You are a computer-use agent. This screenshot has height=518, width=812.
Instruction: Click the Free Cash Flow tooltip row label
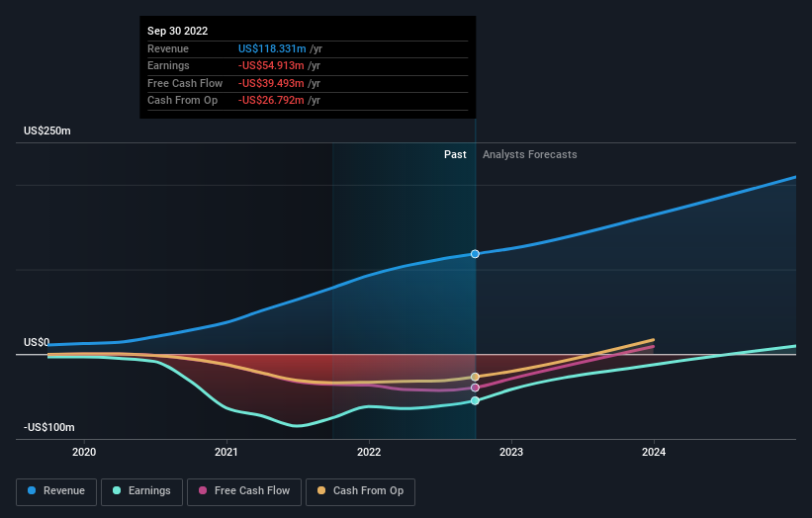point(185,83)
